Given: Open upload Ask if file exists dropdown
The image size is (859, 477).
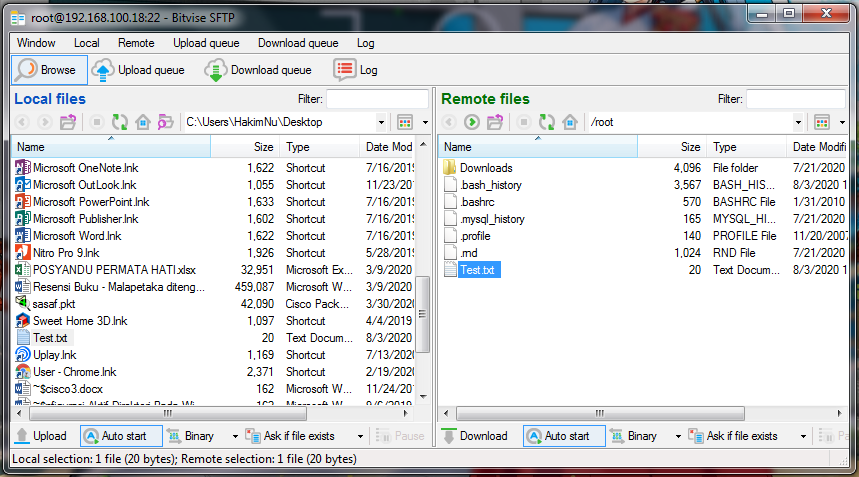Looking at the screenshot, I should pos(360,436).
